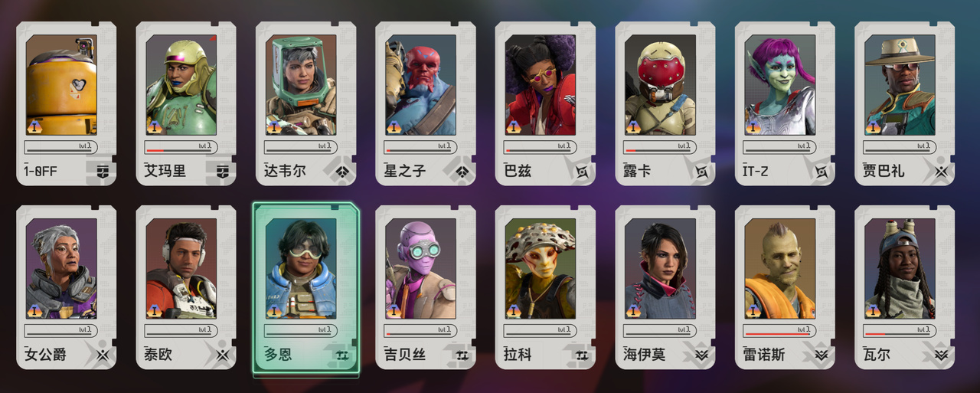980x393 pixels.
Task: Click the role icon on 1-0FF's card
Action: tap(103, 171)
